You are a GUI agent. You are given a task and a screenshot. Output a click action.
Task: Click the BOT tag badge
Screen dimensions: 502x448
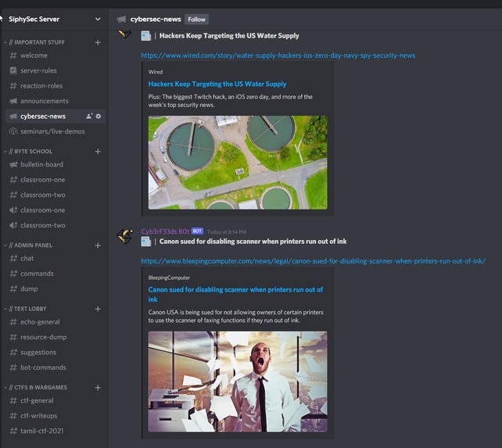(x=197, y=231)
